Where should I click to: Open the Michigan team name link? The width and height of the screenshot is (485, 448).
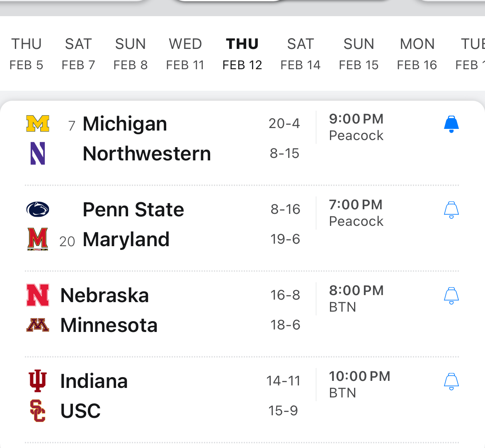pyautogui.click(x=125, y=124)
